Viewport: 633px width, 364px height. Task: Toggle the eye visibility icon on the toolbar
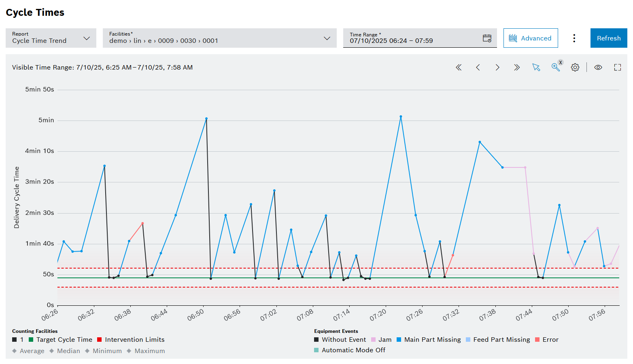pos(598,67)
